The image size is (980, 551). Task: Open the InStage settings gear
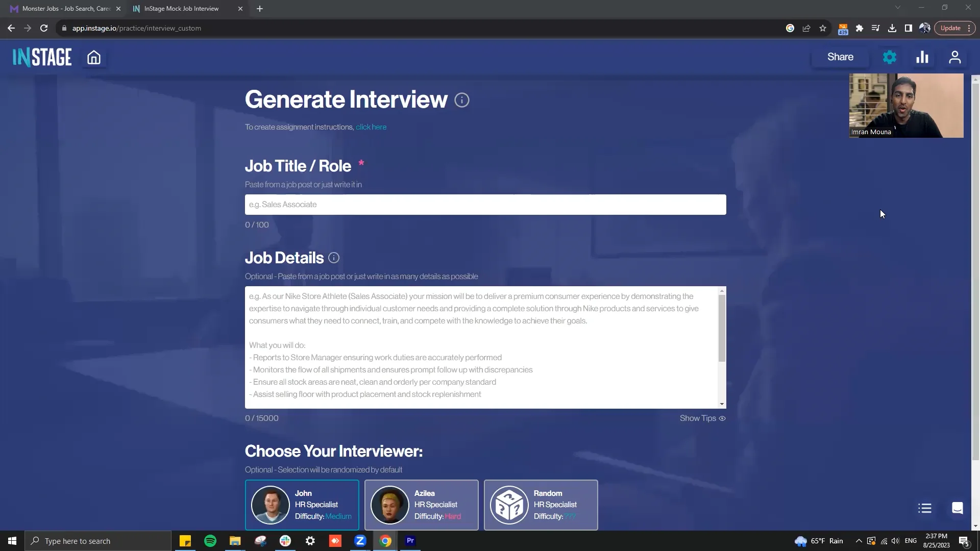[889, 57]
